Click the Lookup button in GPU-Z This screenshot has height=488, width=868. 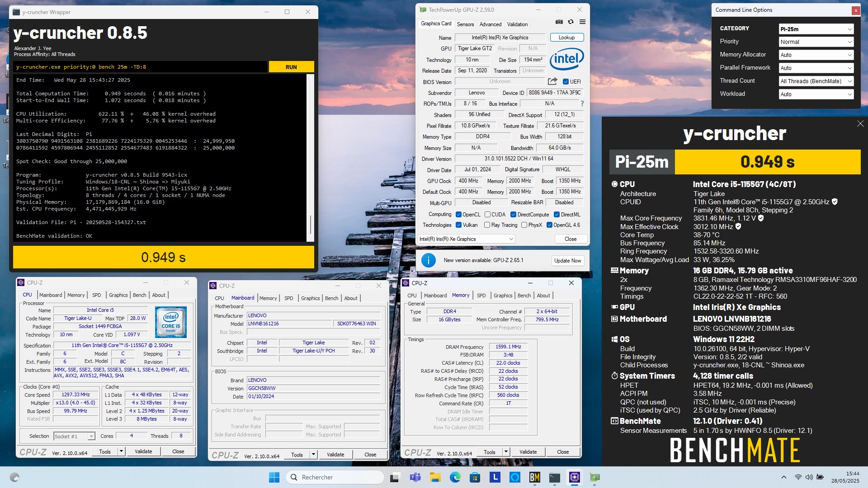click(x=566, y=38)
